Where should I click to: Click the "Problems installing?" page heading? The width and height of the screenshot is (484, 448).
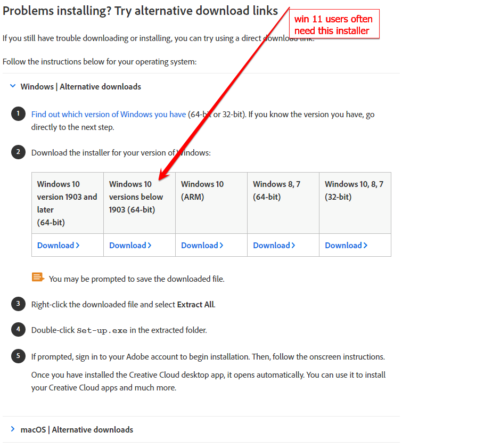[141, 11]
